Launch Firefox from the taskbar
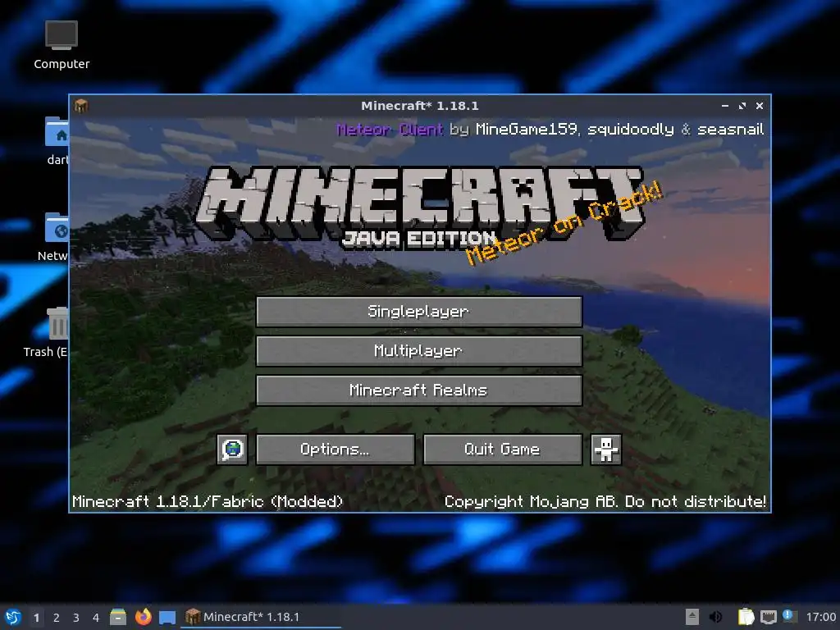The image size is (840, 630). (143, 617)
